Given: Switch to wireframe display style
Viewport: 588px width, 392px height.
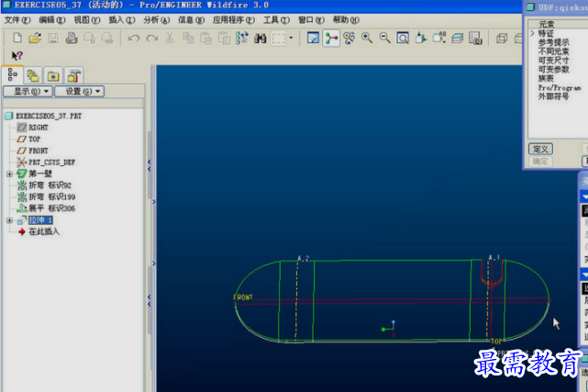Looking at the screenshot, I should pos(502,38).
